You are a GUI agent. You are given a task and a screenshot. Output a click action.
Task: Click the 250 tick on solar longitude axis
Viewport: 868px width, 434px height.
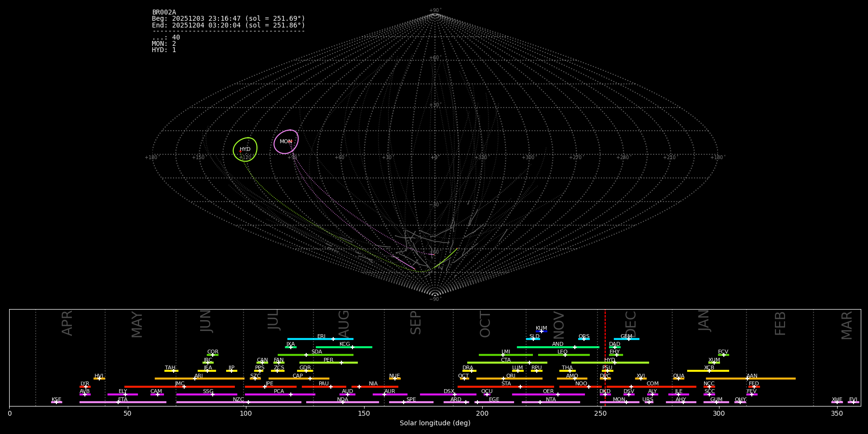[600, 414]
